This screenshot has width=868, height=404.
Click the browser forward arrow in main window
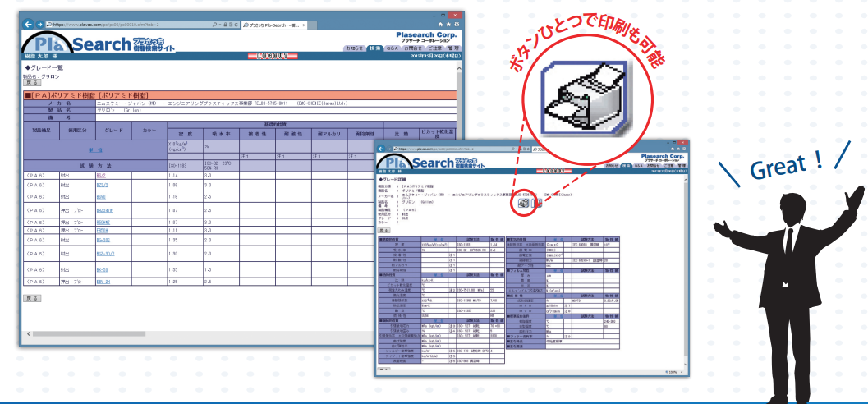coord(40,25)
